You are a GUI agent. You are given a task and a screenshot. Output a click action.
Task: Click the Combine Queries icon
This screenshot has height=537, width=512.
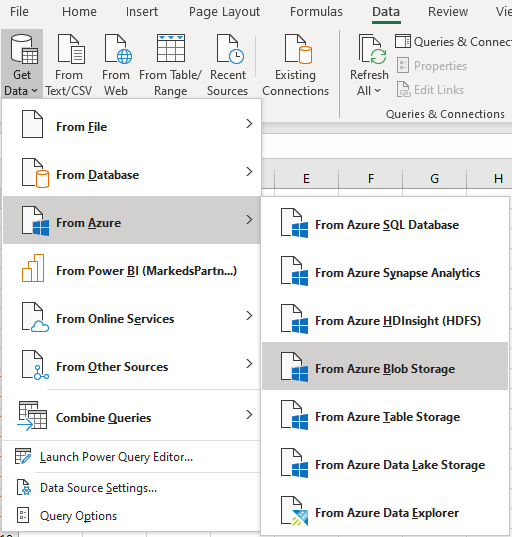pos(32,416)
